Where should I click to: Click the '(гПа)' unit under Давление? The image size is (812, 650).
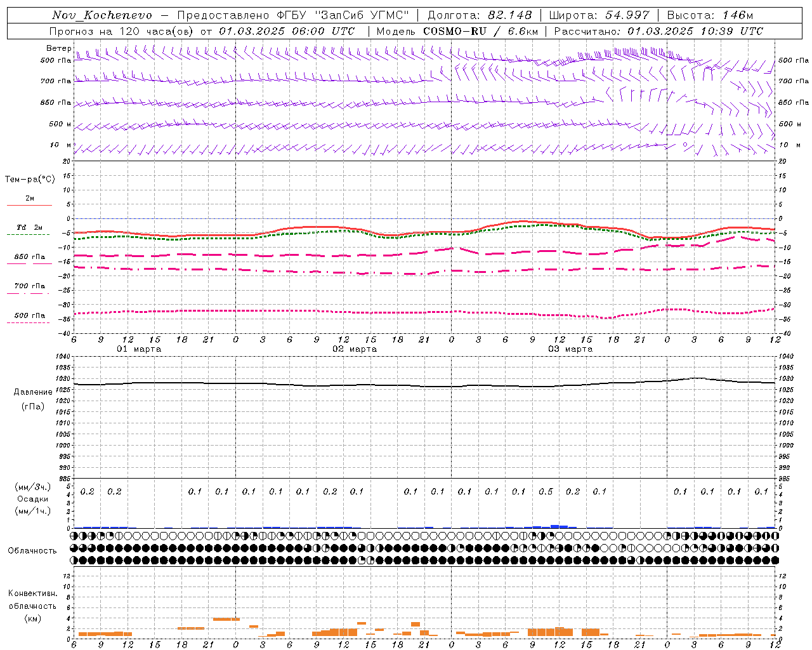coord(32,407)
